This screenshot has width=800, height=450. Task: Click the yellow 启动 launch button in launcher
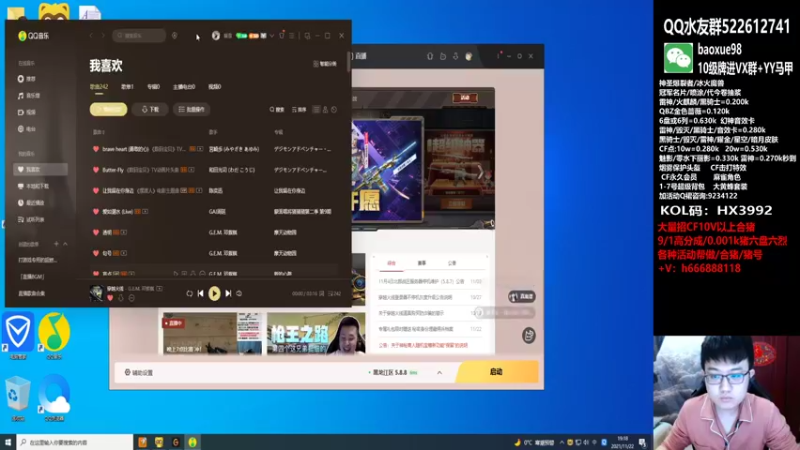[x=496, y=372]
